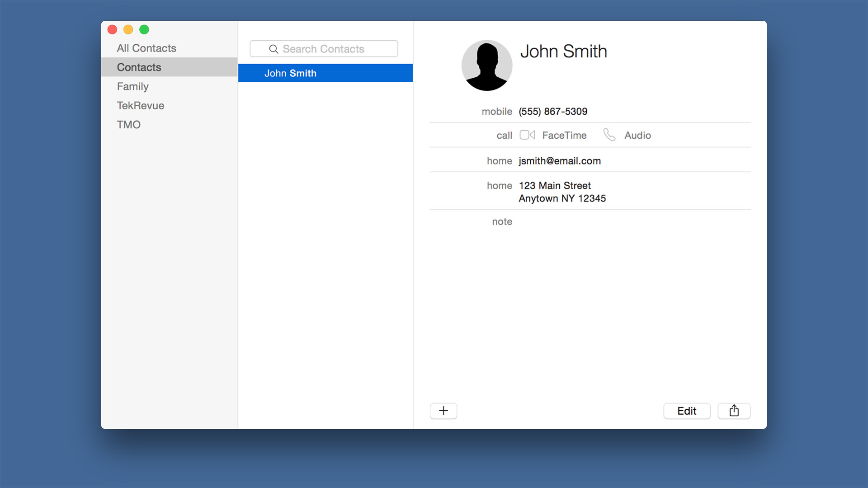The width and height of the screenshot is (868, 488).
Task: Click the mobile field label
Action: pyautogui.click(x=497, y=112)
